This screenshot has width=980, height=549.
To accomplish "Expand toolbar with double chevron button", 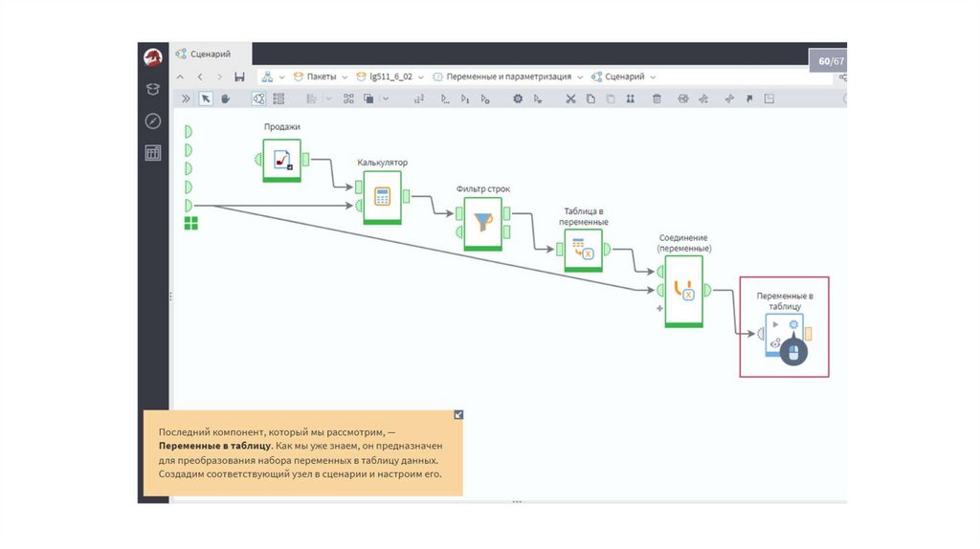I will [184, 99].
